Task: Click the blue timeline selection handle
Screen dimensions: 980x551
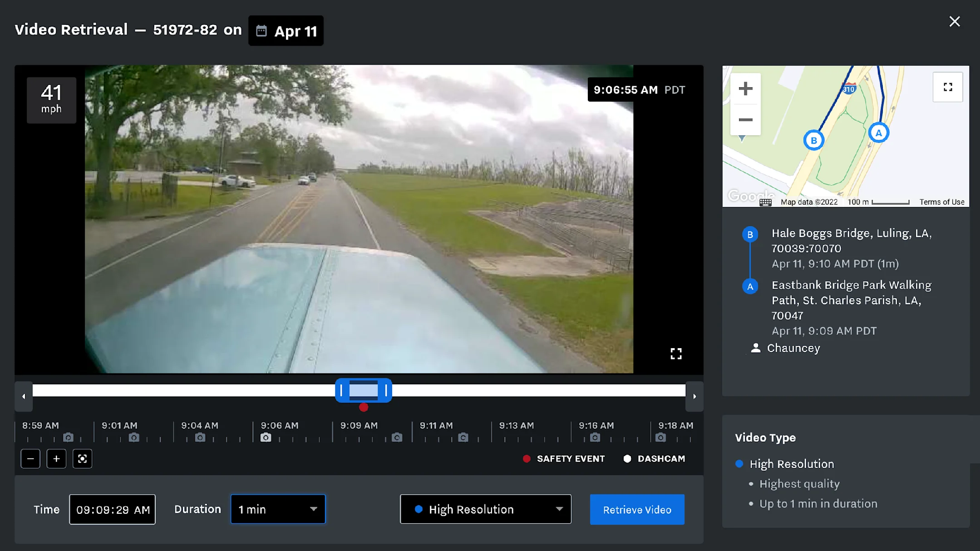Action: point(363,390)
